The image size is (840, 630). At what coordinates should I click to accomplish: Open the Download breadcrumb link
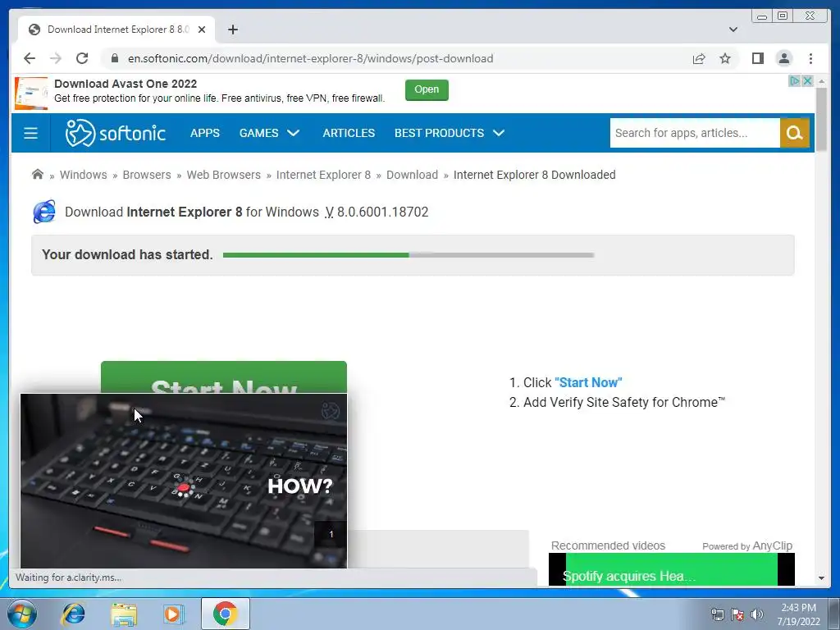pyautogui.click(x=412, y=175)
